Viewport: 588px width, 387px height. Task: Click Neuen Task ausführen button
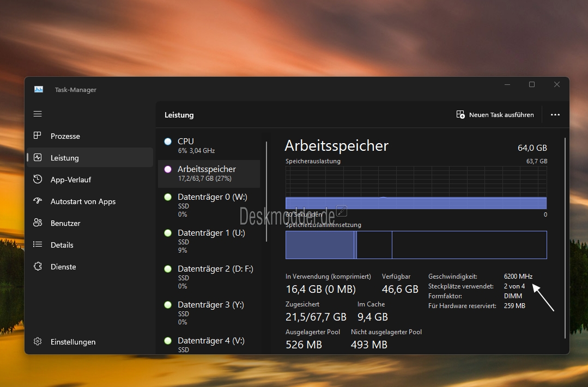click(495, 115)
